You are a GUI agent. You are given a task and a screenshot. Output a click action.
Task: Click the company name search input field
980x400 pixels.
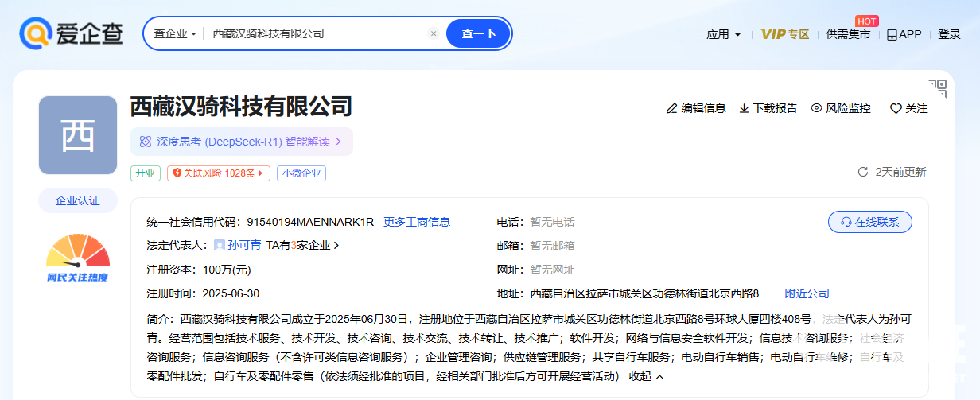tap(318, 33)
